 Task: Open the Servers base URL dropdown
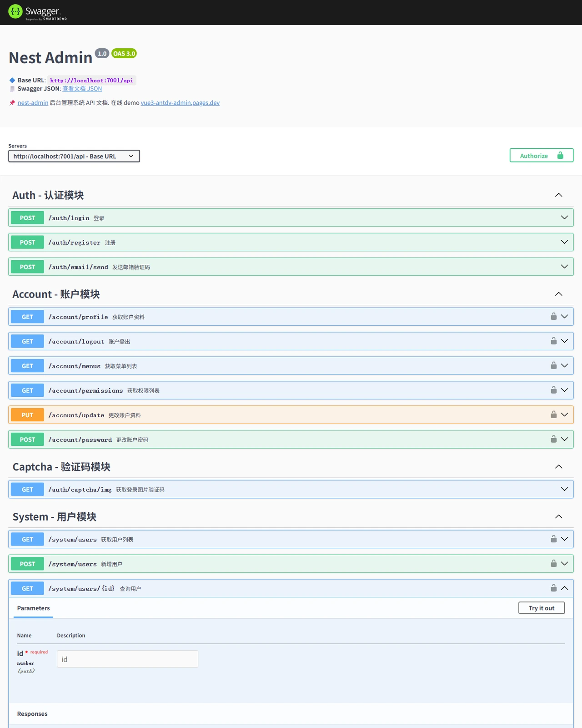[x=74, y=156]
